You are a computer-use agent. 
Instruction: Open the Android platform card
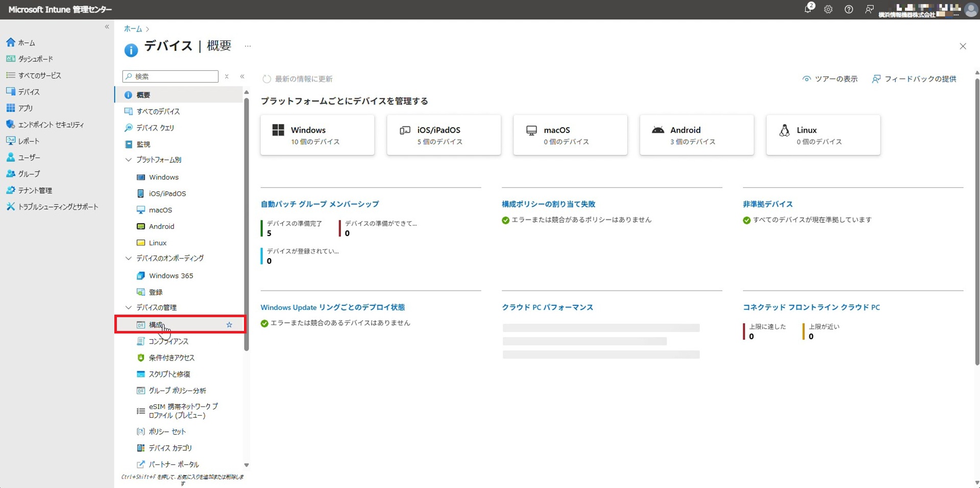point(696,135)
